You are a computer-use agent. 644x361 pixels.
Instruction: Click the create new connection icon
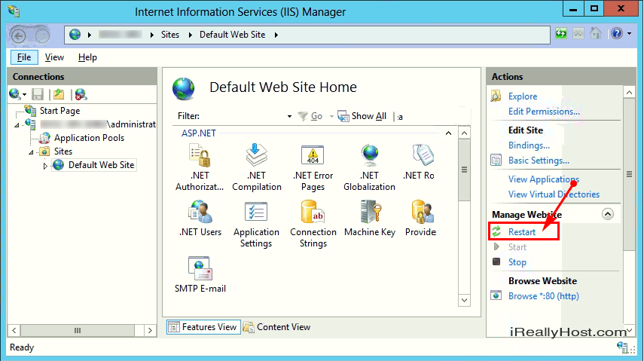click(14, 94)
